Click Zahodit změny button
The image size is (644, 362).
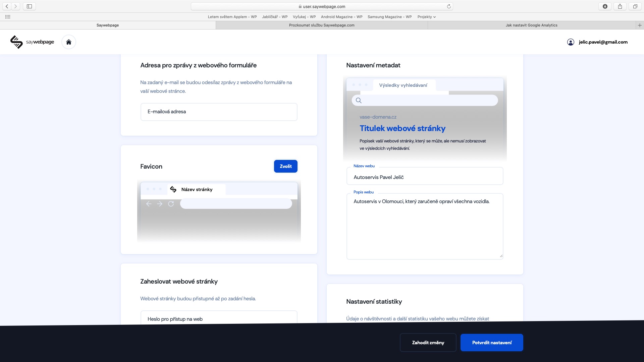pos(428,343)
